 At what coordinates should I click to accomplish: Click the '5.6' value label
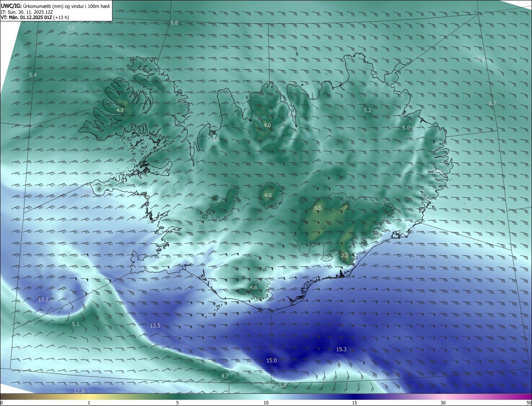(x=283, y=385)
